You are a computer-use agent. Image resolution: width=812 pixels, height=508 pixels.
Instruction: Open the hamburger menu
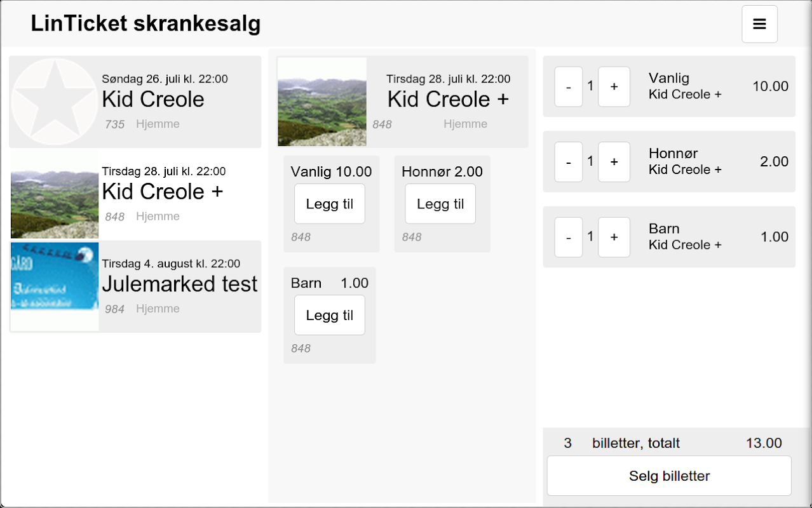[x=759, y=24]
